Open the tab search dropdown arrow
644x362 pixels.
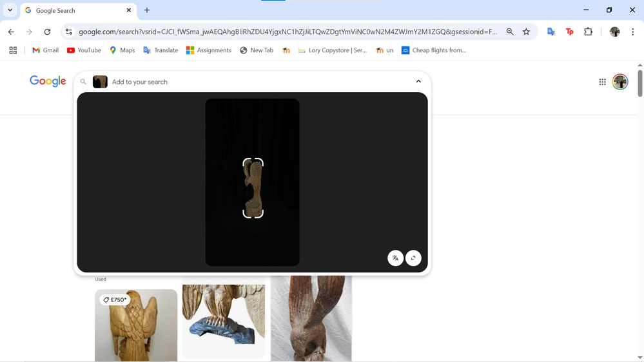[10, 10]
